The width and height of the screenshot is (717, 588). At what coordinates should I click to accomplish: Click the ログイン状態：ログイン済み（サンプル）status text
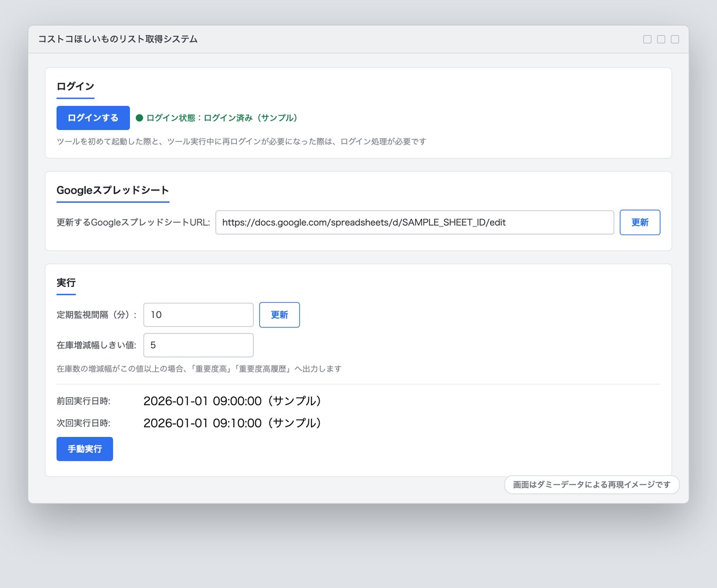pos(223,118)
